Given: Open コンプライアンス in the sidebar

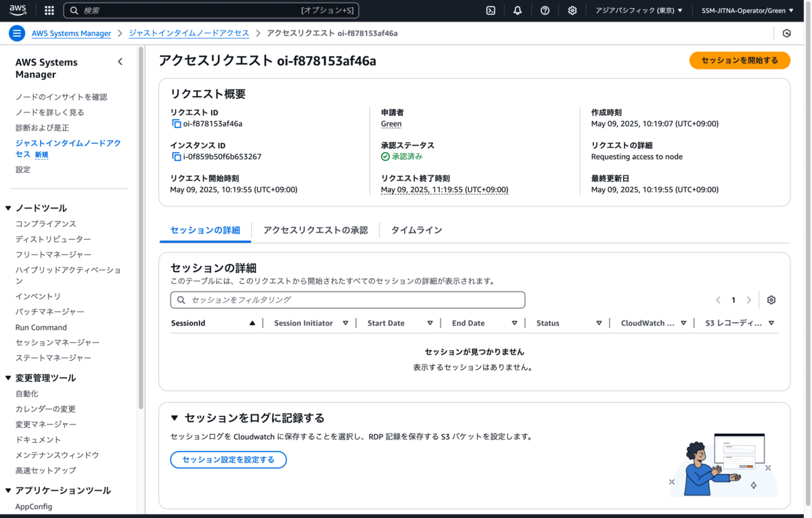Looking at the screenshot, I should tap(46, 223).
